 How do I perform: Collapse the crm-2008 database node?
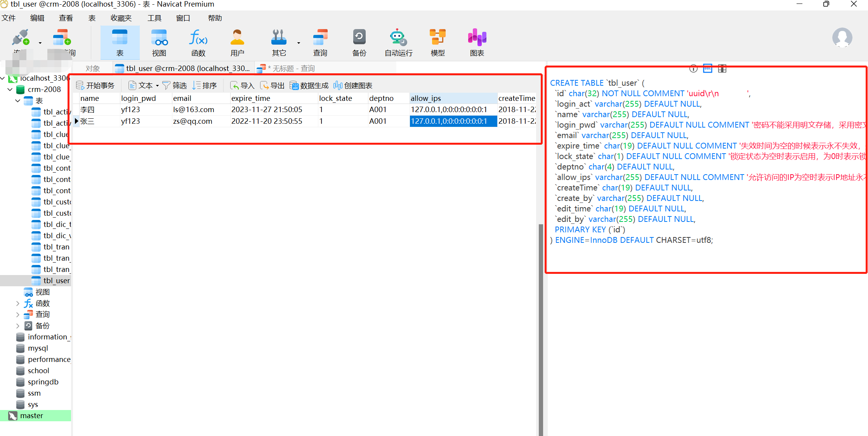[x=10, y=90]
